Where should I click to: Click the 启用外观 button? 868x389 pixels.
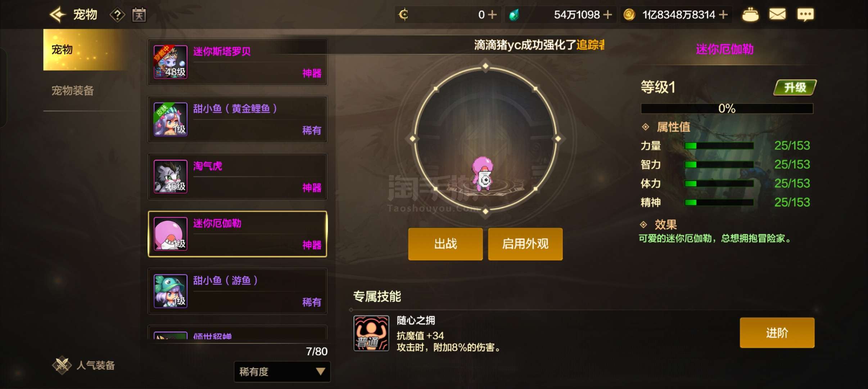525,244
